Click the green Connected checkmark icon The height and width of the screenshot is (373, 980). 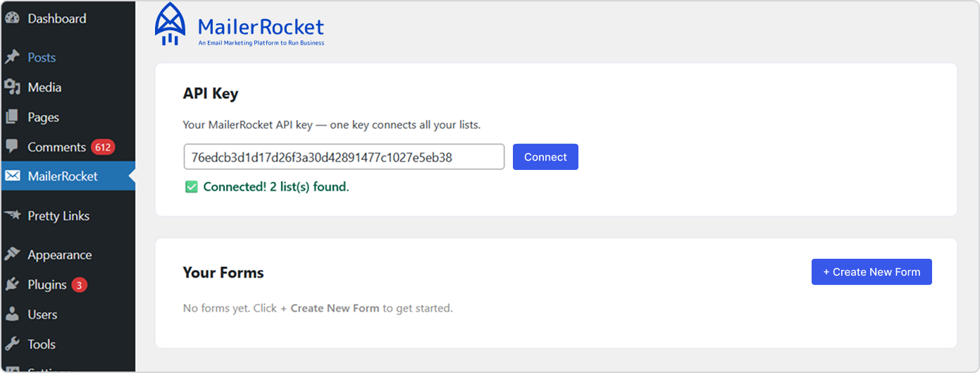tap(191, 187)
